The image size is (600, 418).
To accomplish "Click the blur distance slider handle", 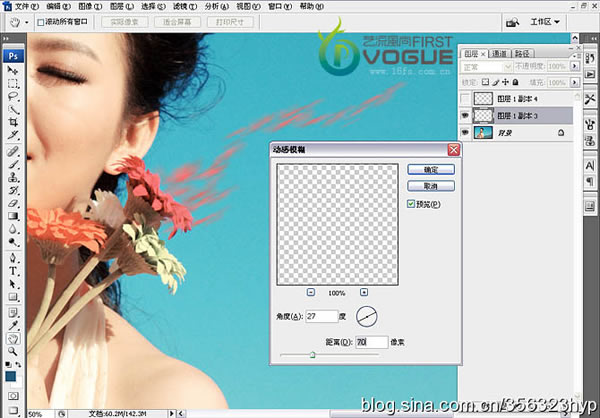I will 313,355.
